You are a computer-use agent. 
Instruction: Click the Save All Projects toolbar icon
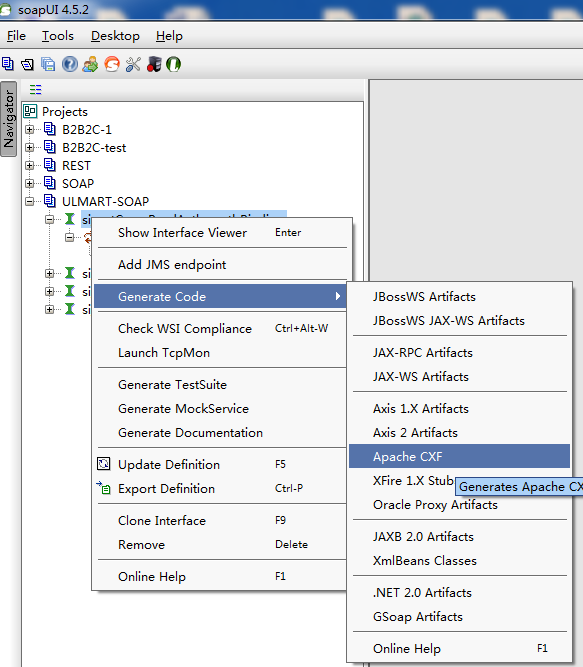coord(48,64)
